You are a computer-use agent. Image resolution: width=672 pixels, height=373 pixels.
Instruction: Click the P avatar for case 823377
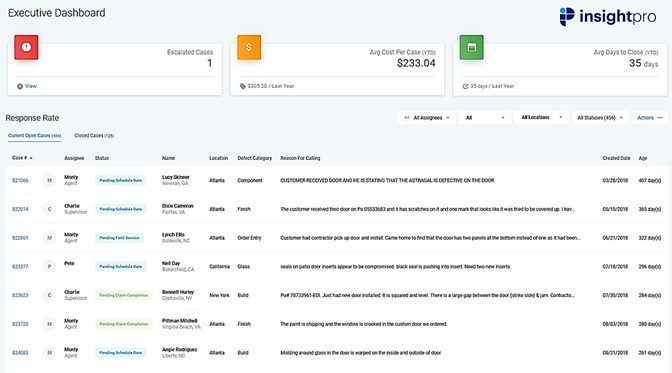pyautogui.click(x=49, y=267)
